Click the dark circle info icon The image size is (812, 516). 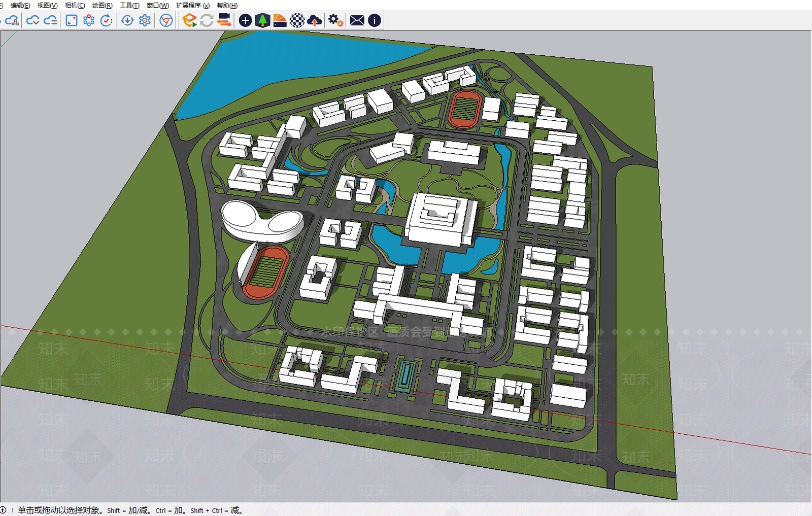[x=374, y=20]
